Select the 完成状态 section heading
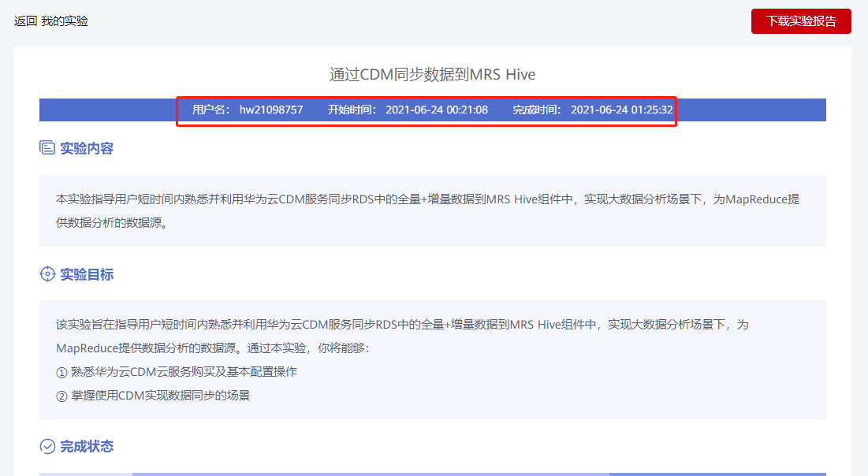868x476 pixels. coord(87,447)
